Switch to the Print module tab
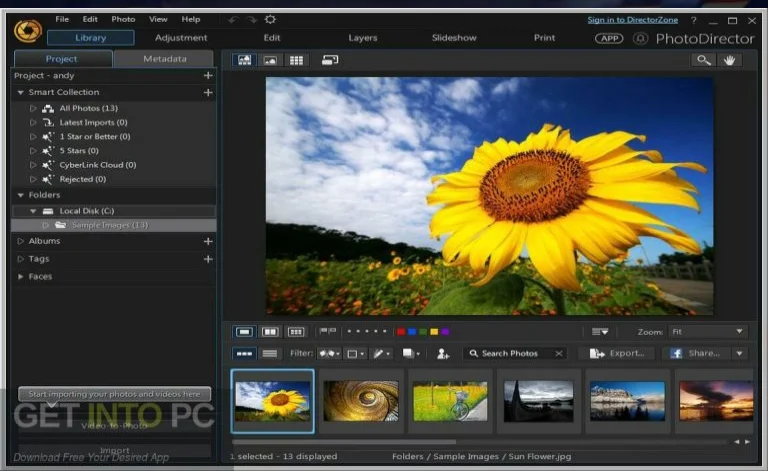The image size is (768, 471). tap(544, 38)
